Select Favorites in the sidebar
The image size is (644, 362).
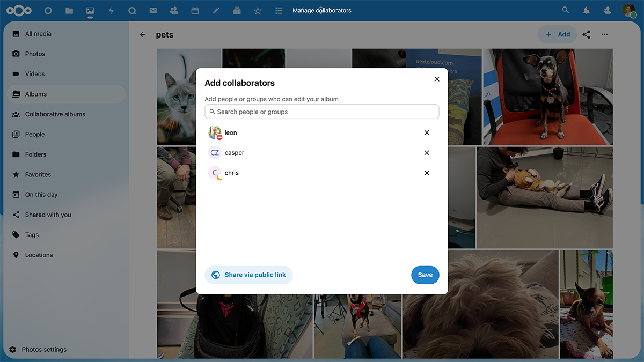[x=38, y=174]
